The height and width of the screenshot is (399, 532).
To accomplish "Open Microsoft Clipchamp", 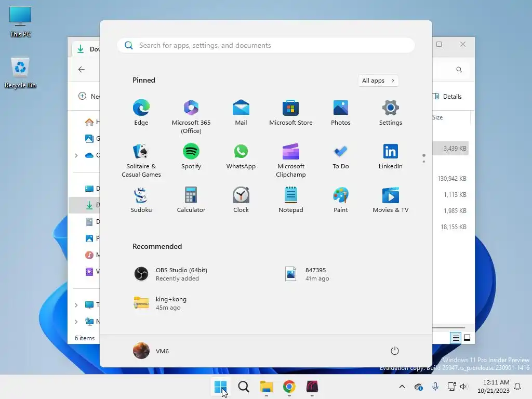I will (291, 161).
